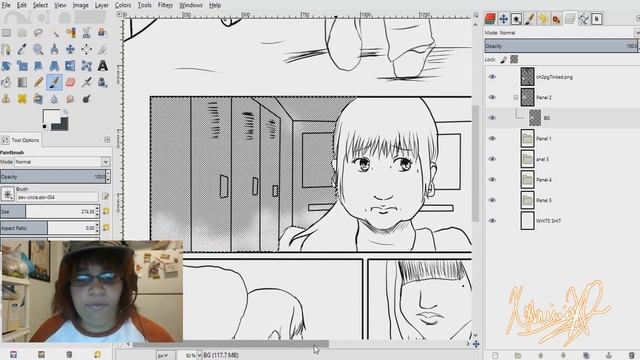640x360 pixels.
Task: Switch to the Layers dock tab
Action: 570,19
